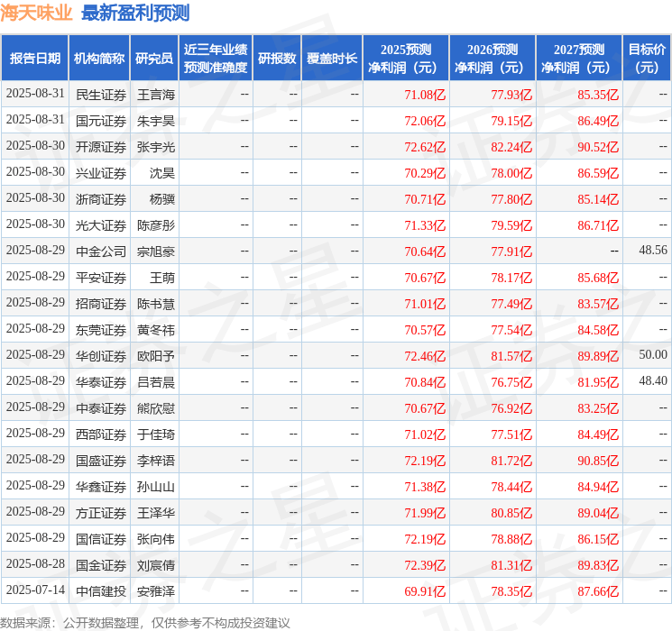
Task: Click the 近三年业绩预测准确度 column header
Action: click(x=216, y=59)
